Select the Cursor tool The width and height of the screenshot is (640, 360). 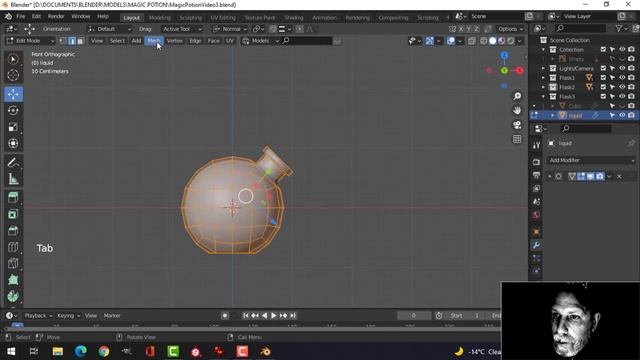click(x=13, y=76)
